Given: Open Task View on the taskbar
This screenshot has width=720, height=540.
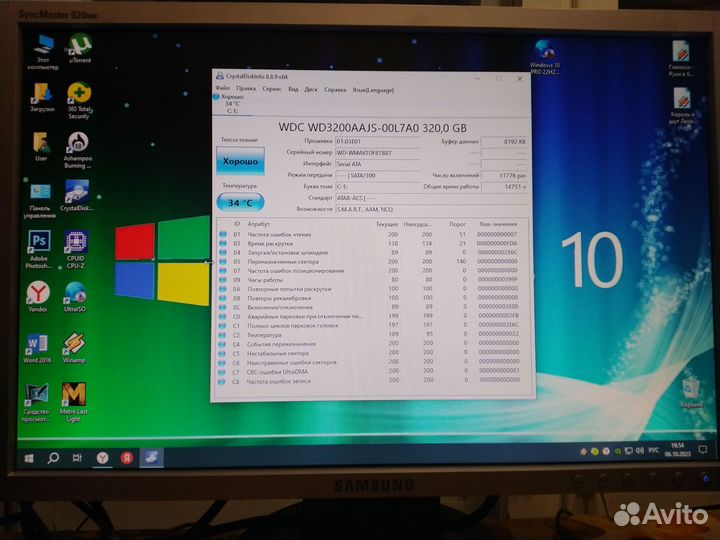Looking at the screenshot, I should pos(77,458).
